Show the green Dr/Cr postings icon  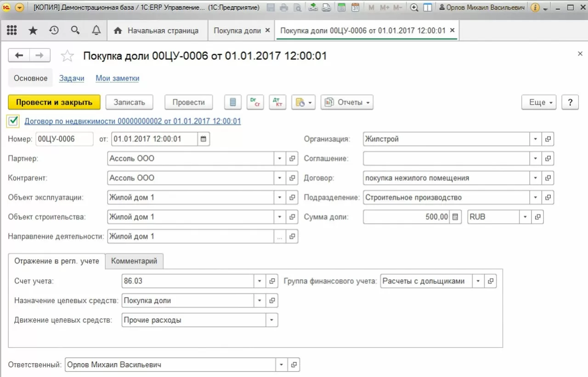(x=255, y=102)
